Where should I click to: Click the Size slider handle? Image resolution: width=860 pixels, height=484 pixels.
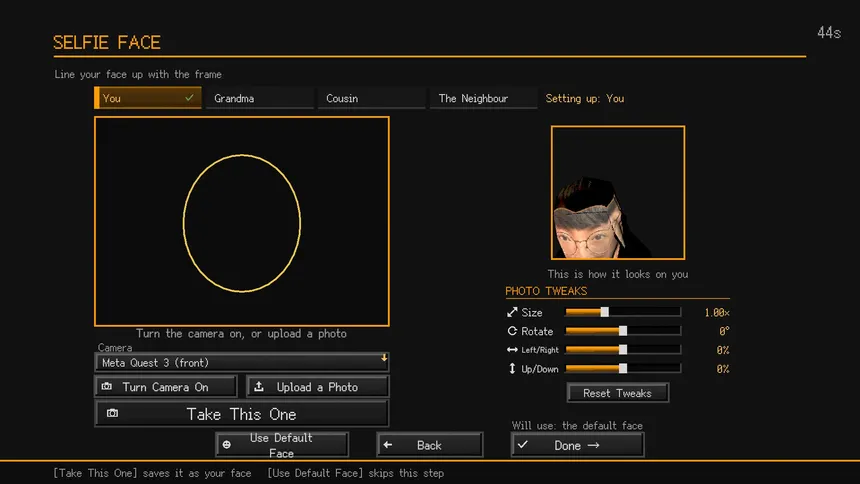[x=604, y=312]
